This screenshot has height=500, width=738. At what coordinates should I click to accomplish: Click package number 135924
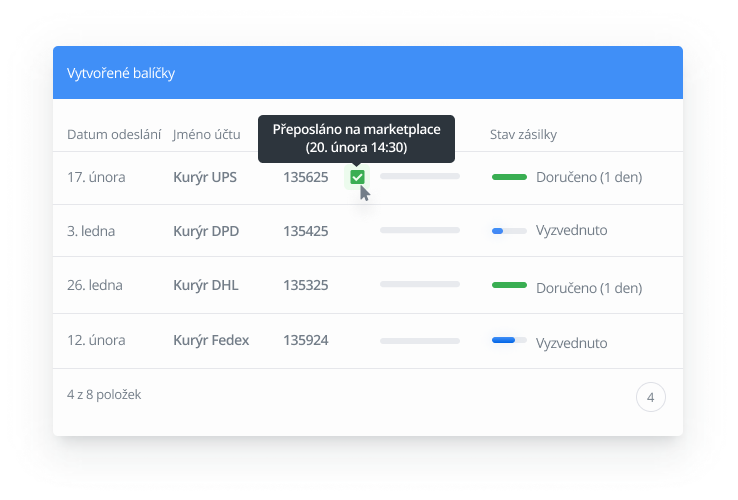(x=305, y=340)
